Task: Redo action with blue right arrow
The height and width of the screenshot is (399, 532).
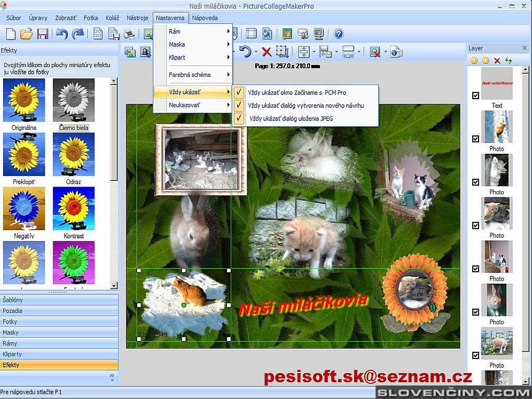Action: [x=78, y=34]
